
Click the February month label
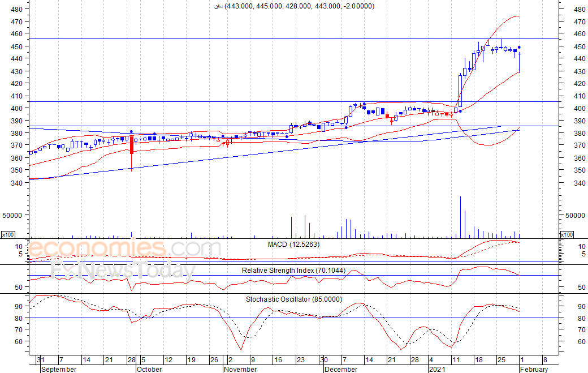[x=534, y=369]
